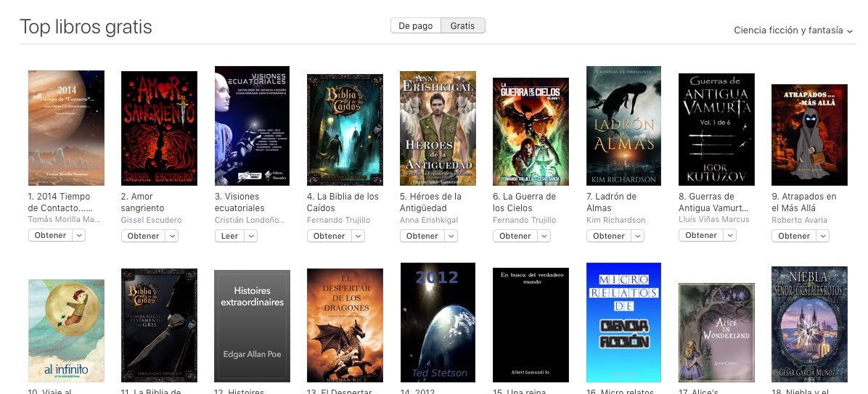
Task: Open title link 4. La Biblia de los Caídos
Action: tap(343, 202)
